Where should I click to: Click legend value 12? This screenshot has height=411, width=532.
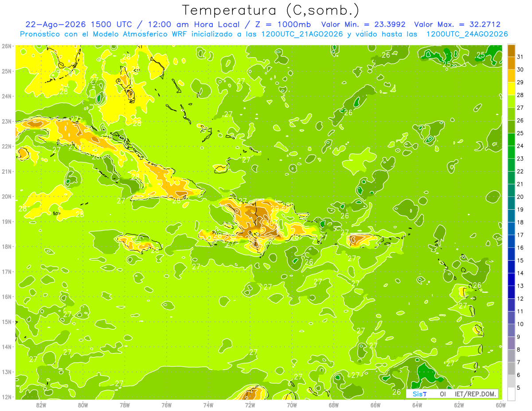point(520,298)
